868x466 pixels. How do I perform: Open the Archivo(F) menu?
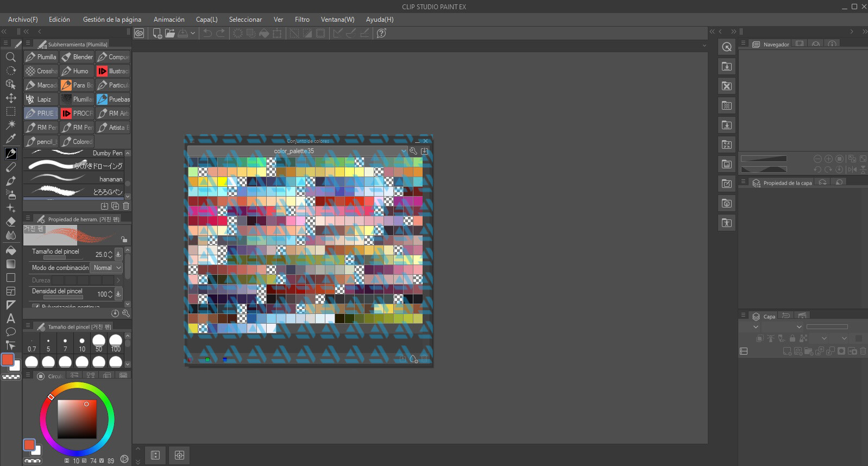point(23,20)
